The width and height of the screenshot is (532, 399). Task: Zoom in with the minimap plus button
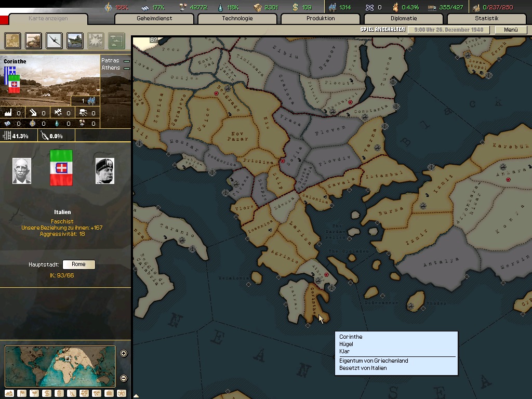coord(124,354)
